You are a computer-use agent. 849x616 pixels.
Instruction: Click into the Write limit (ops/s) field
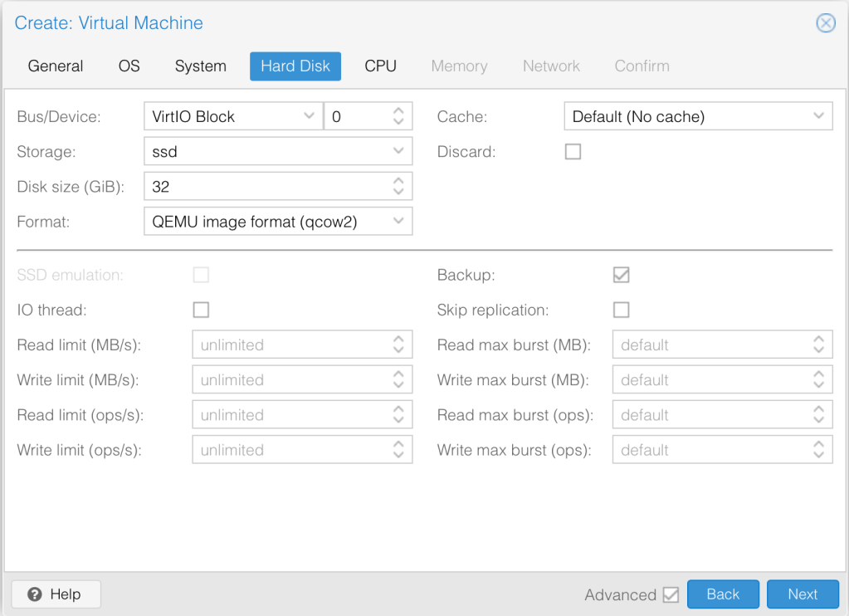point(289,450)
